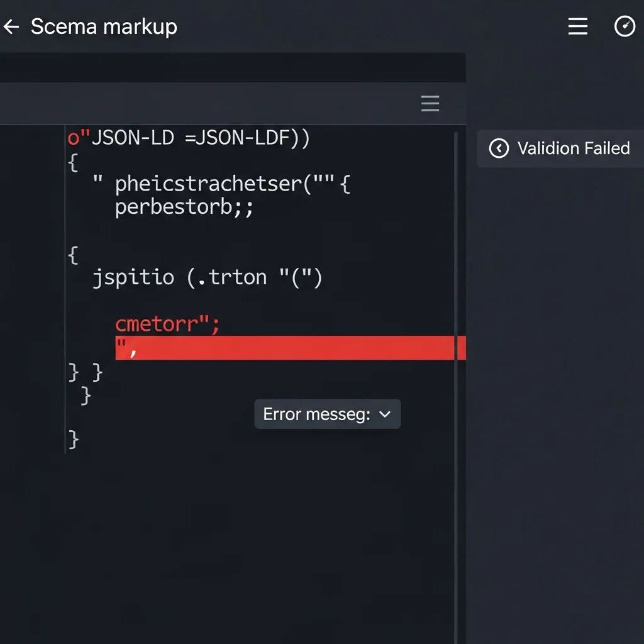Click the validation gauge icon top right
This screenshot has width=644, height=644.
[x=625, y=26]
